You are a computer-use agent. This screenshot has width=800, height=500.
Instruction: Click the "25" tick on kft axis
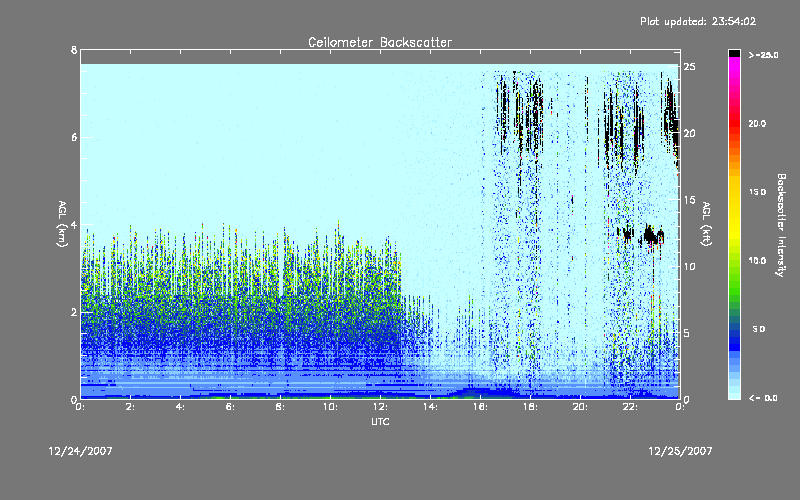coord(689,67)
